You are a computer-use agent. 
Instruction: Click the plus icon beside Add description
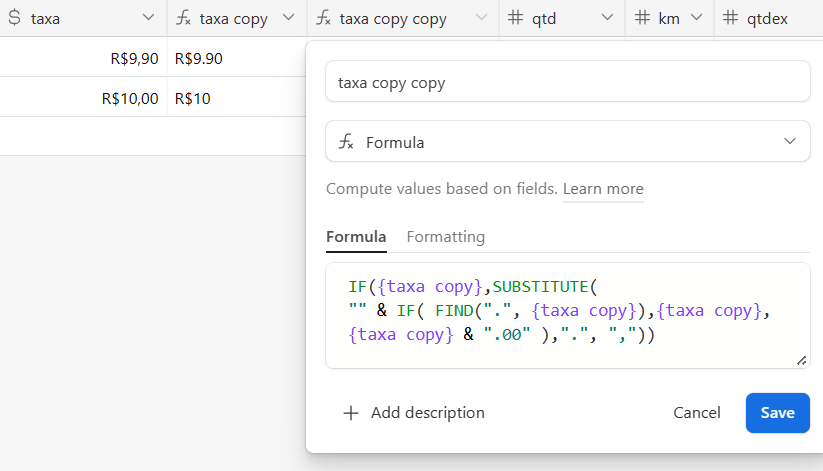[x=351, y=413]
